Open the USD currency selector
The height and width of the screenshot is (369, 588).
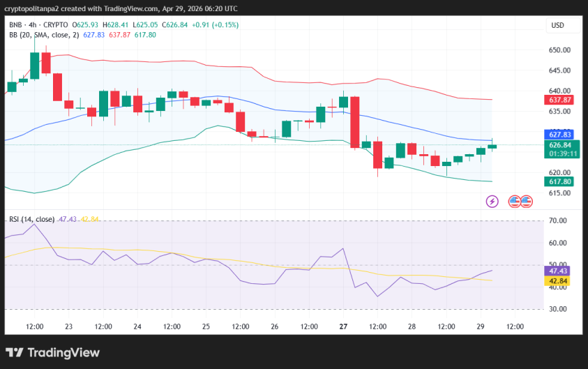tap(557, 25)
